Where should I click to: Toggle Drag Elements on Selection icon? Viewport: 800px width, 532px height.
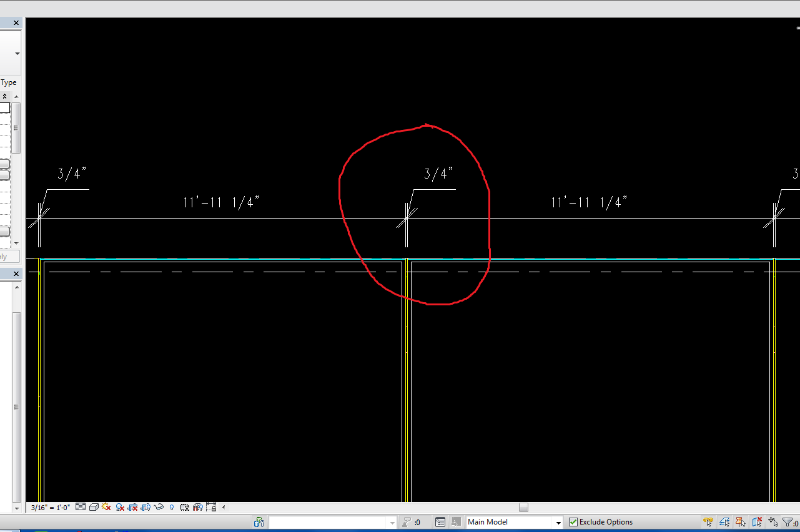pyautogui.click(x=773, y=522)
